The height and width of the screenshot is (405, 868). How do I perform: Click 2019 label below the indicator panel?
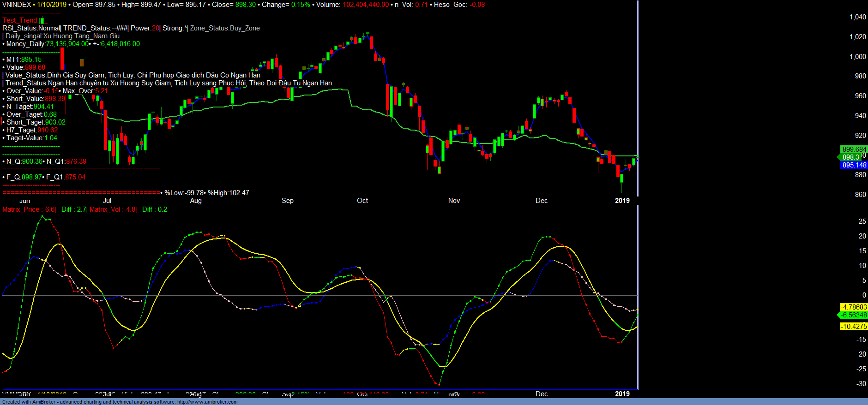pos(622,394)
